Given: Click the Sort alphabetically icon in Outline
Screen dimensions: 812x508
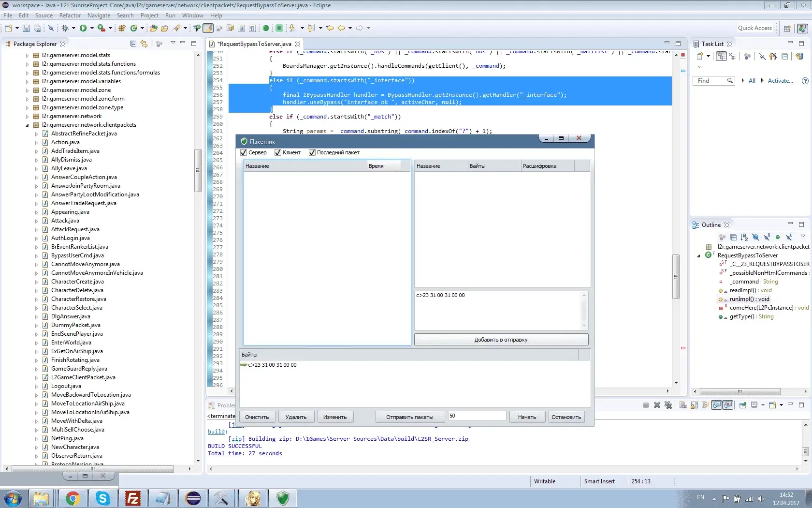Looking at the screenshot, I should click(744, 237).
